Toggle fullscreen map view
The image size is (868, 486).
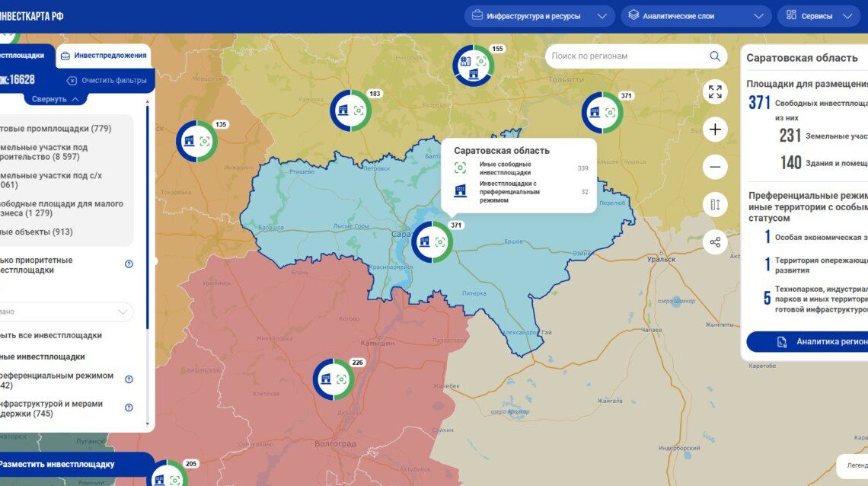(715, 92)
